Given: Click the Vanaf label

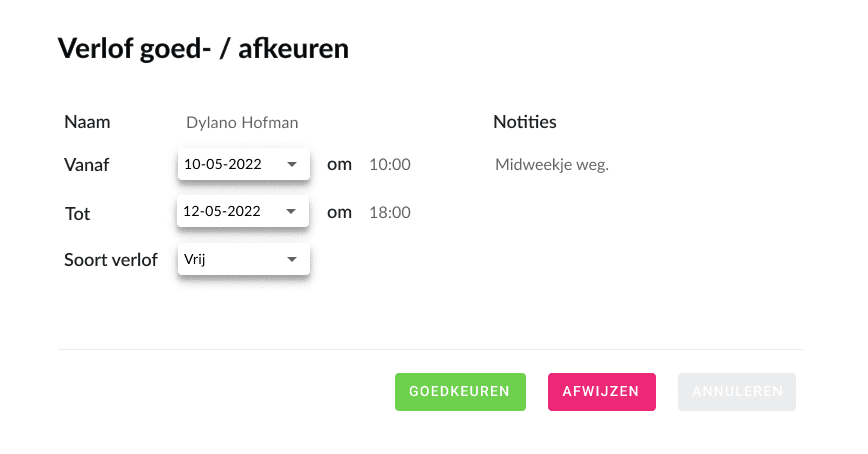Looking at the screenshot, I should click(x=87, y=166).
